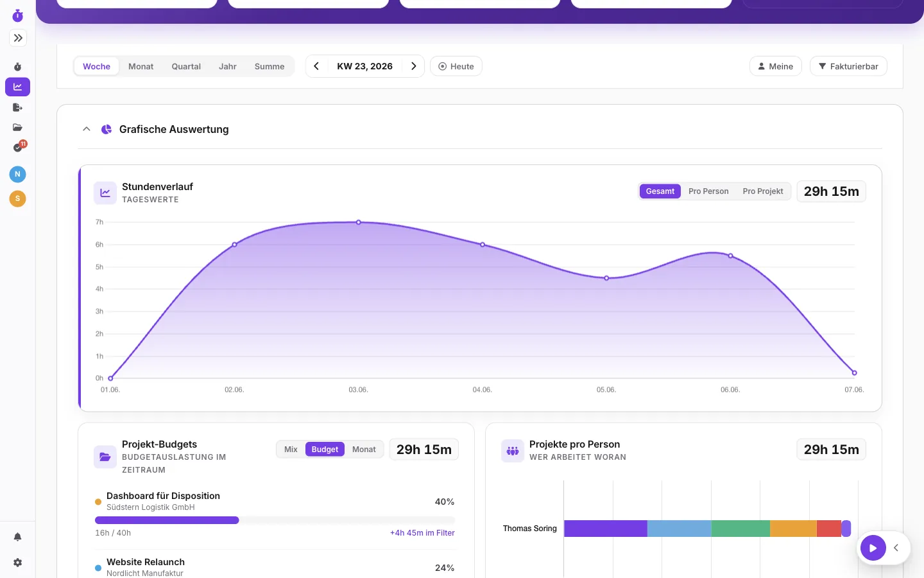Show Stundenverlauf Pro Projekt
Viewport: 924px width, 578px height.
[x=763, y=191]
